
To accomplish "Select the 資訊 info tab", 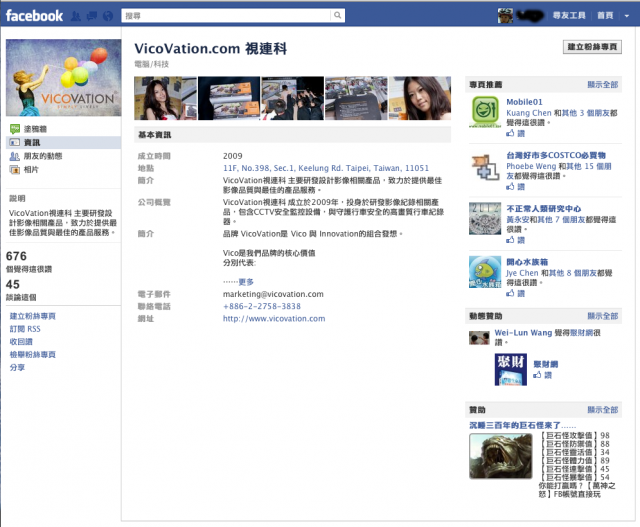I will tap(64, 142).
